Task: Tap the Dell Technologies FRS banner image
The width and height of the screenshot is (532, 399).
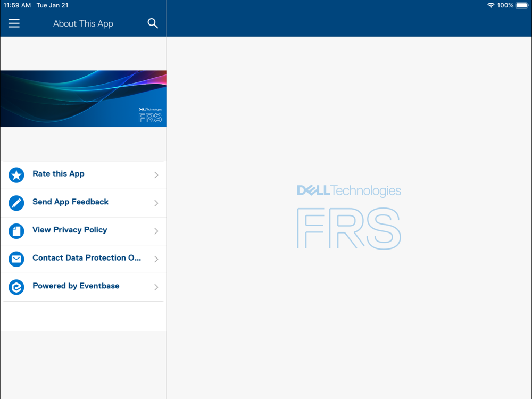Action: click(84, 99)
